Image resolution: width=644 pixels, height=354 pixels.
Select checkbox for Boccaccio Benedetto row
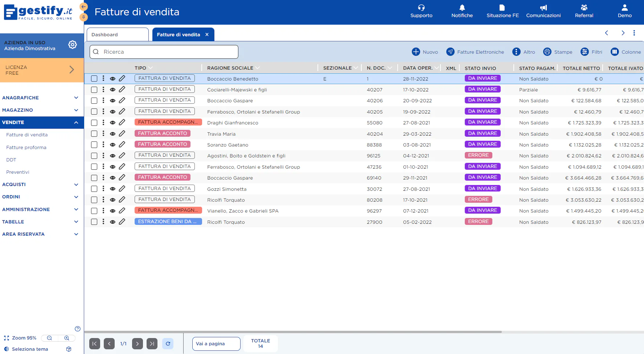coord(94,78)
